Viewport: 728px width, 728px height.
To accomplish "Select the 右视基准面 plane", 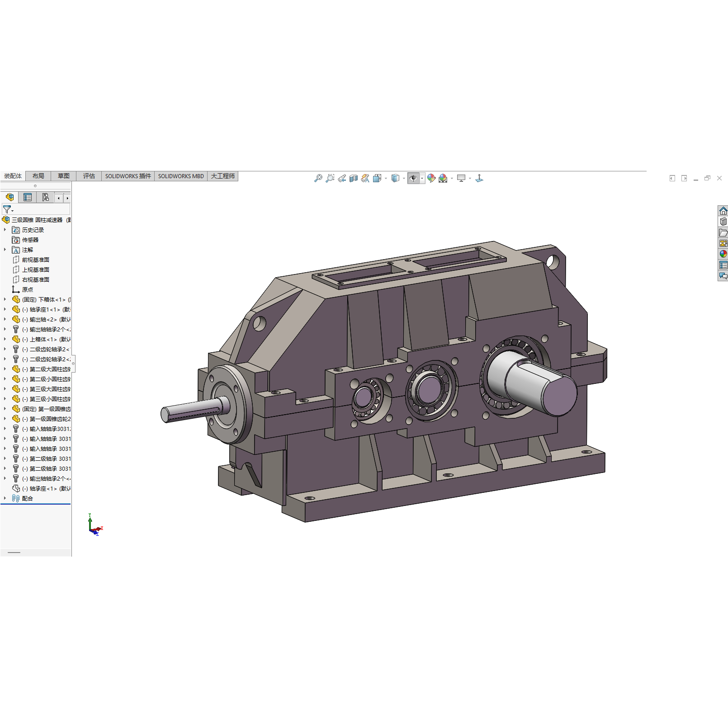I will pyautogui.click(x=36, y=280).
